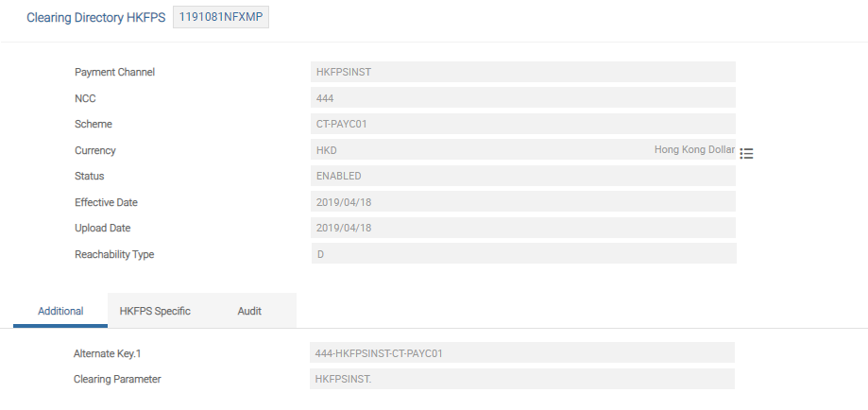The width and height of the screenshot is (868, 410).
Task: Open the Currency list lookup icon
Action: point(746,153)
